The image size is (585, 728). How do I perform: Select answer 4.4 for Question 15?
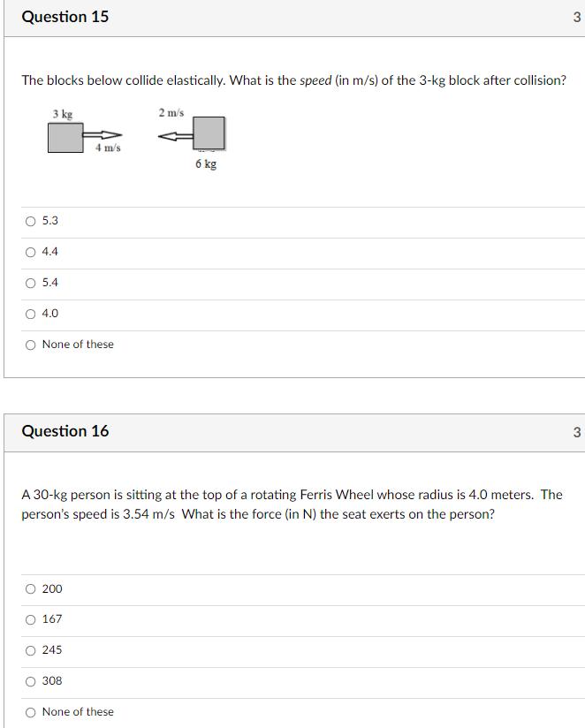pyautogui.click(x=31, y=252)
